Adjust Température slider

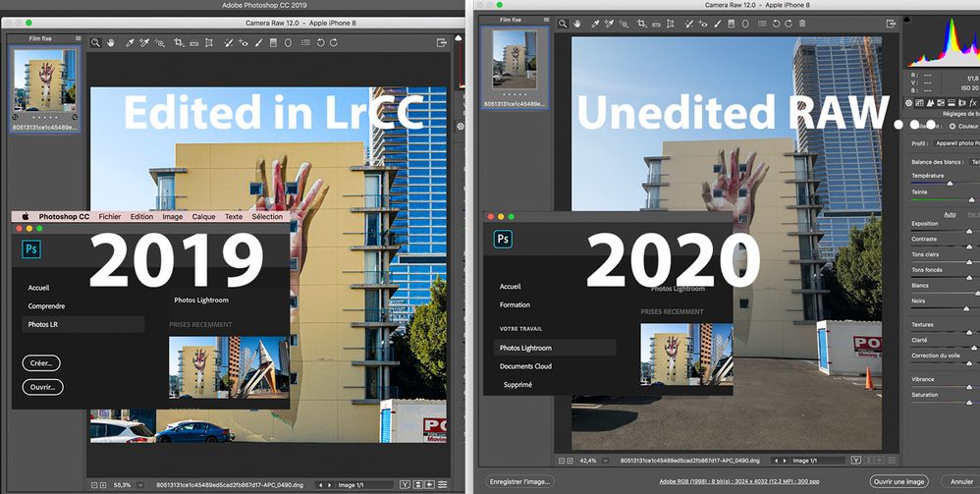point(950,184)
